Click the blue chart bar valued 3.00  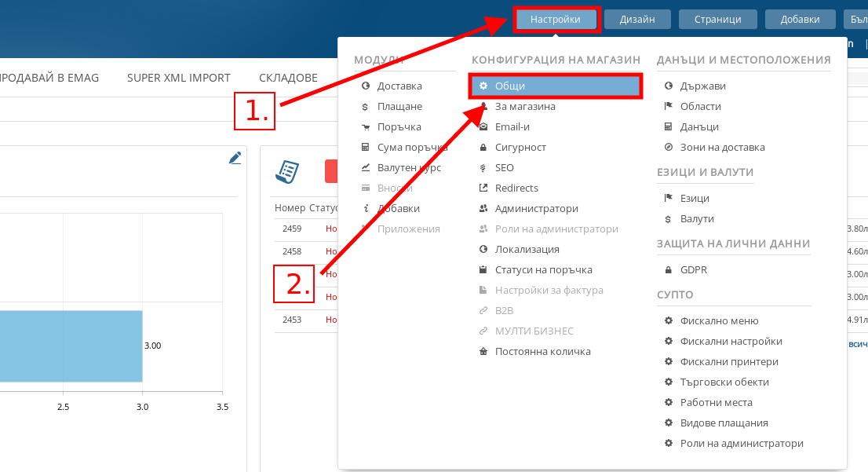(x=71, y=346)
